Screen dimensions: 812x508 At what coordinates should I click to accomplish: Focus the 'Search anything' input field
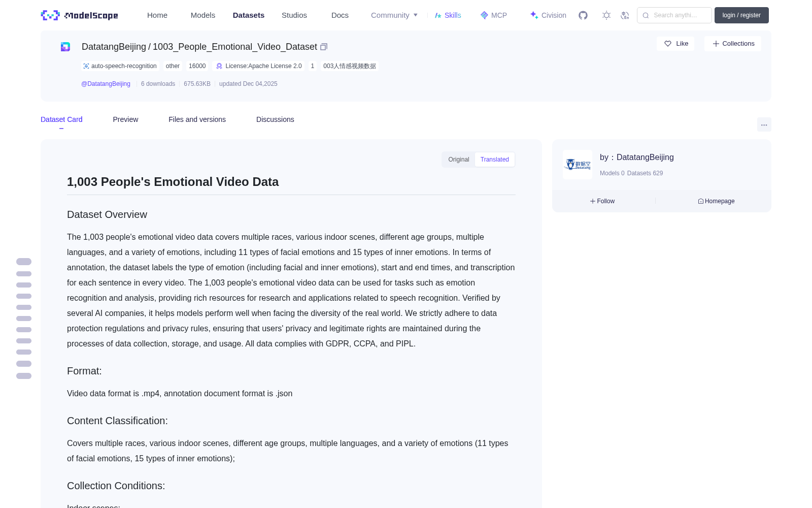coord(674,15)
